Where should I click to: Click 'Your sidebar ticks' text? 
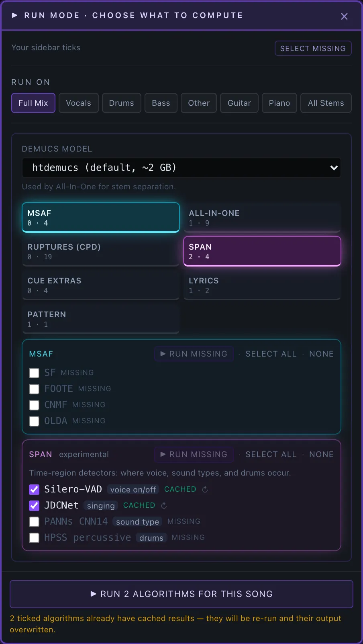[46, 47]
